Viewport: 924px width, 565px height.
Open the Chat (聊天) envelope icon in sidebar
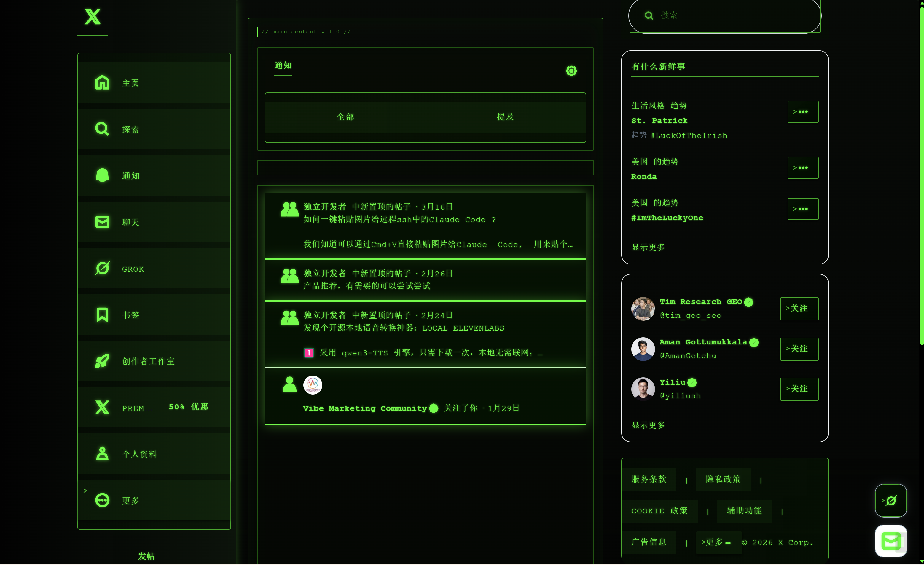click(x=102, y=222)
